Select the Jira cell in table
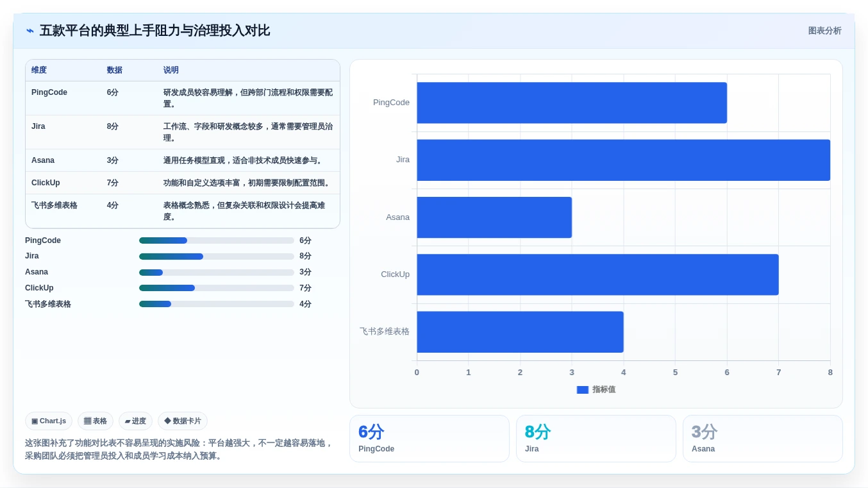868x488 pixels. click(38, 126)
